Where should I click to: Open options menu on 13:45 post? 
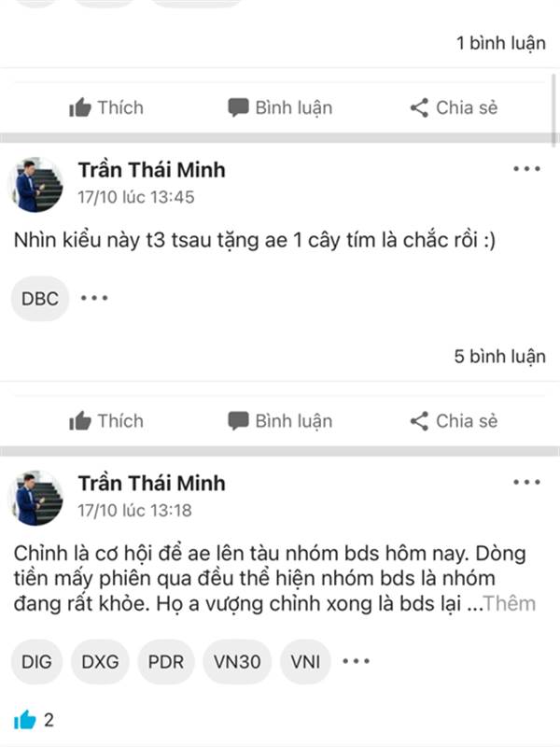(x=526, y=169)
